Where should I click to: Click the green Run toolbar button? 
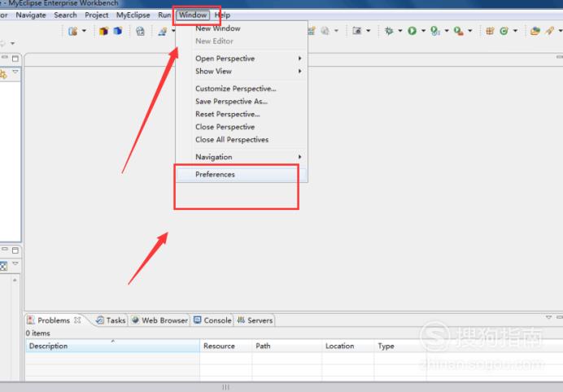click(x=412, y=31)
